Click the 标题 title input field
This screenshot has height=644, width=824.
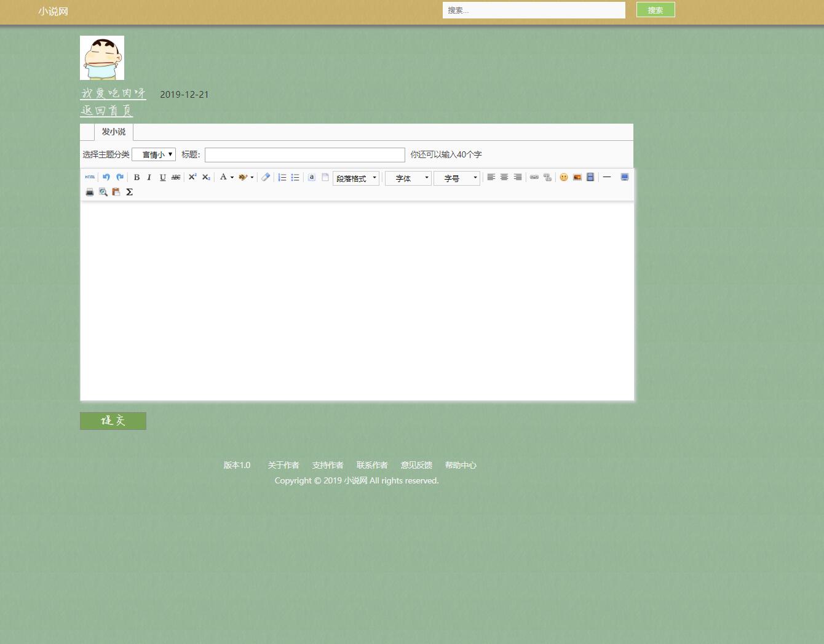pyautogui.click(x=305, y=154)
